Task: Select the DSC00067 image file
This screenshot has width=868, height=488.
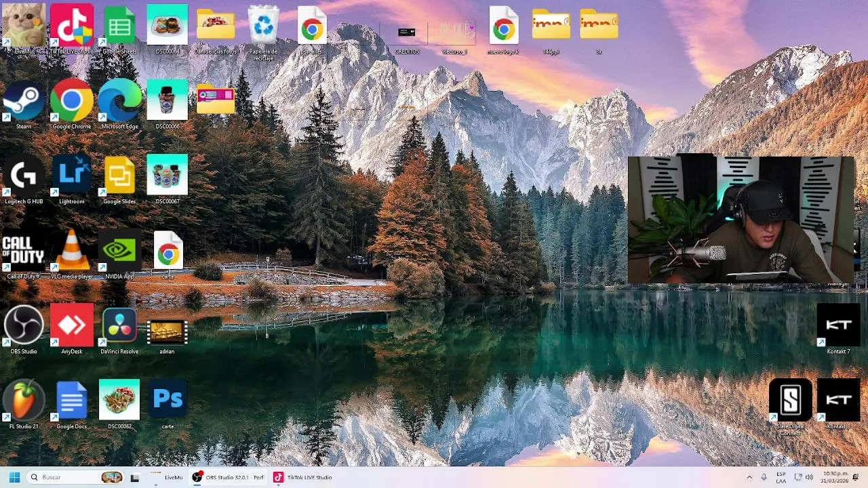Action: coord(167,180)
